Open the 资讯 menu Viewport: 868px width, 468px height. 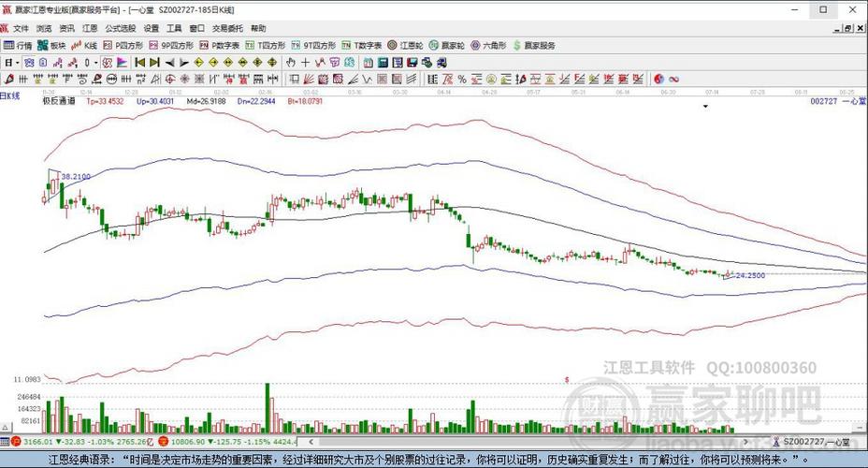pos(67,28)
